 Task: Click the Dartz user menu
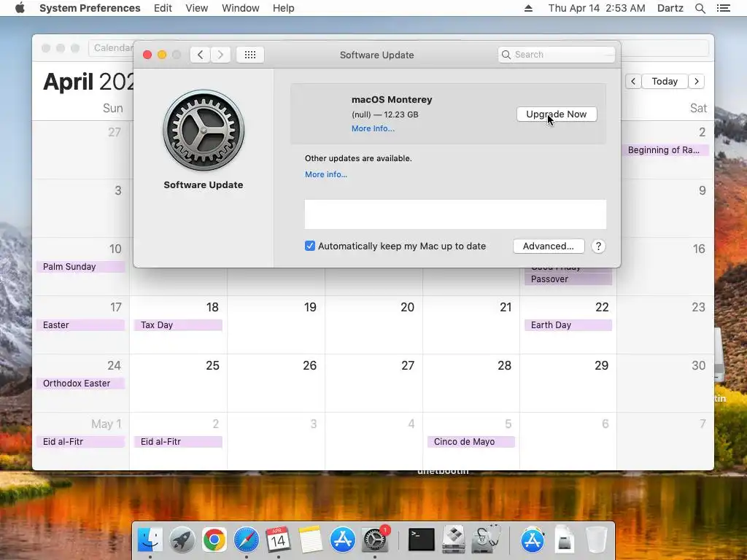click(670, 8)
